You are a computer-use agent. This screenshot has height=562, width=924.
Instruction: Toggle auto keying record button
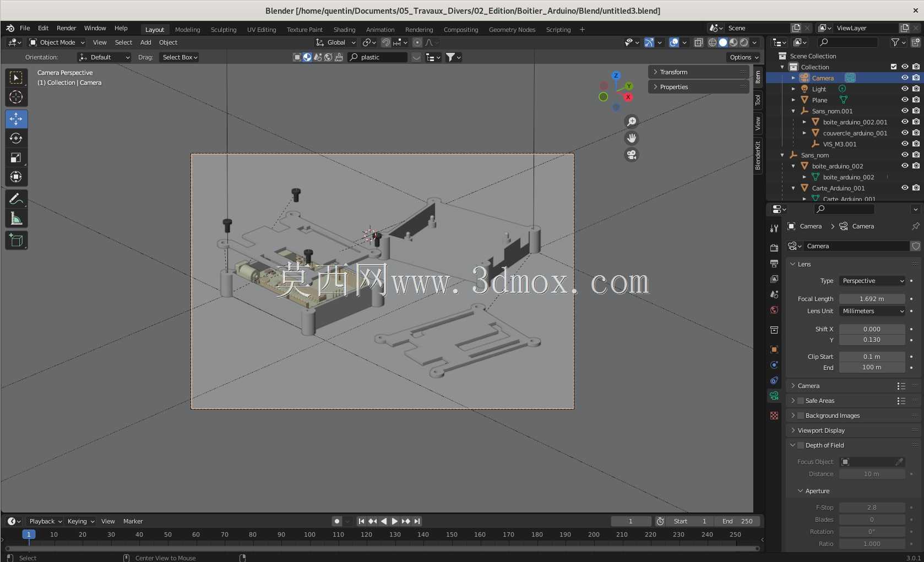337,521
